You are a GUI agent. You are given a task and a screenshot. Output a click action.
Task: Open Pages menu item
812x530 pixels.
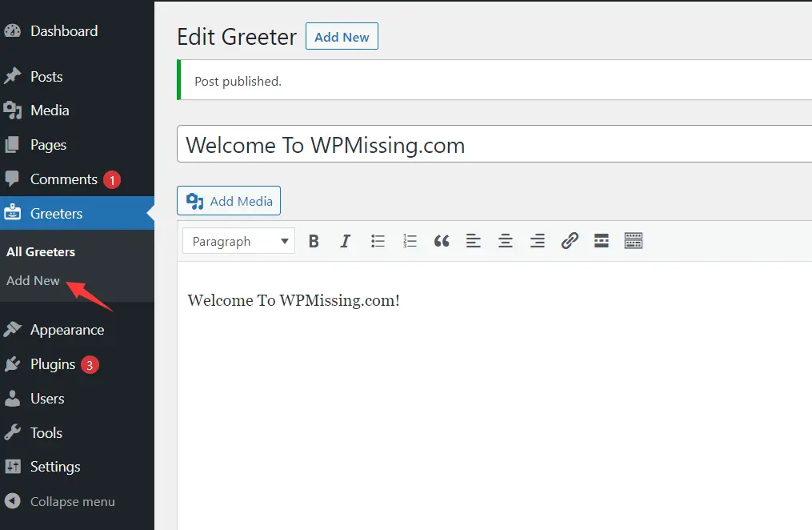48,145
